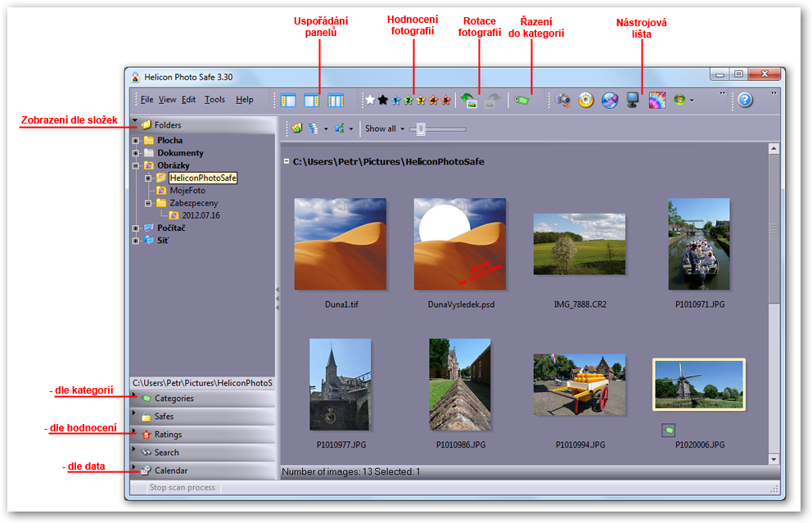812x523 pixels.
Task: Click the go up folder icon
Action: click(x=297, y=128)
